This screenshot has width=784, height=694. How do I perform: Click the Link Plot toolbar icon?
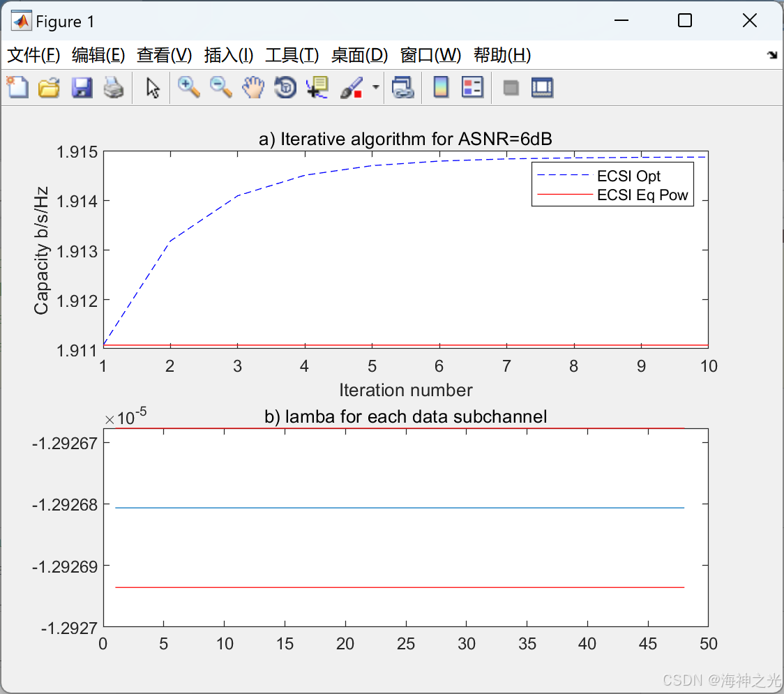(403, 87)
